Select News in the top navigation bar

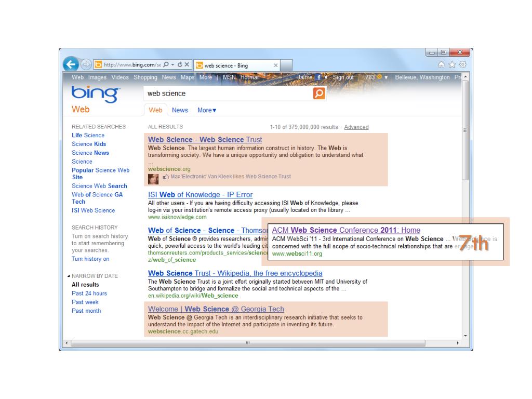pyautogui.click(x=169, y=77)
